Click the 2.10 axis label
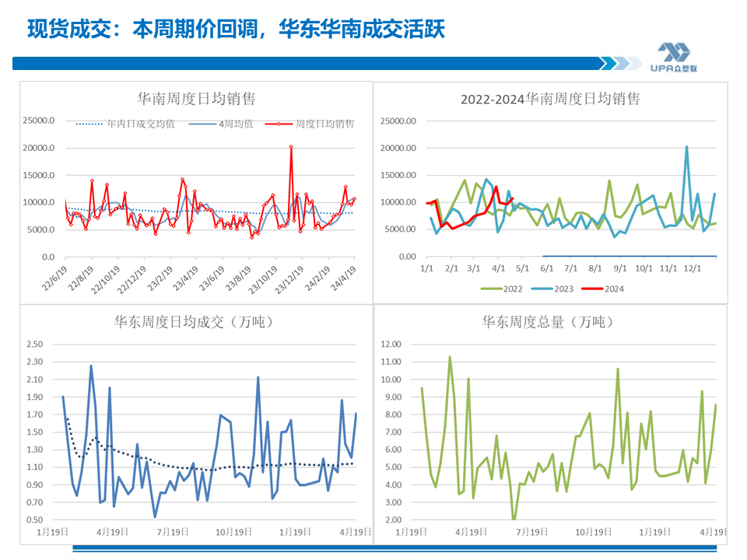 pos(35,380)
